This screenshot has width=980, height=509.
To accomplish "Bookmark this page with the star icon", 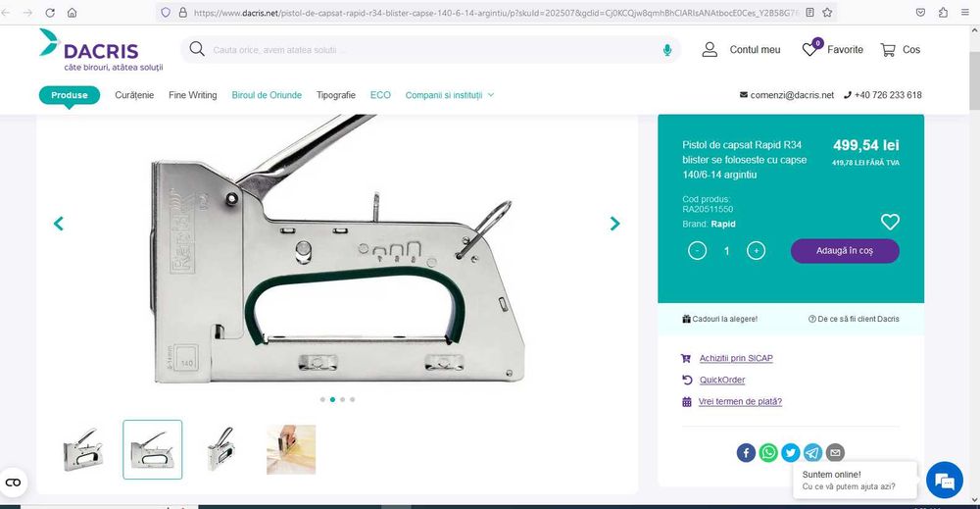I will [x=827, y=12].
